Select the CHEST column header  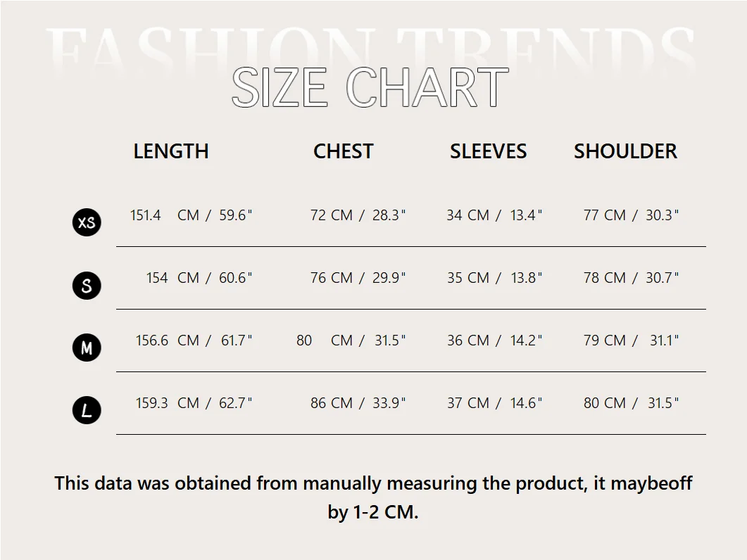344,151
